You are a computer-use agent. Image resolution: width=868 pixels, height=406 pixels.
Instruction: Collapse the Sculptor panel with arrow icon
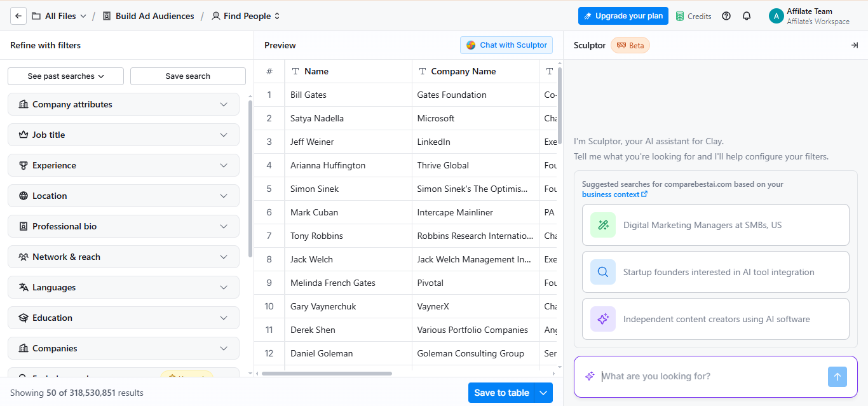(x=855, y=45)
